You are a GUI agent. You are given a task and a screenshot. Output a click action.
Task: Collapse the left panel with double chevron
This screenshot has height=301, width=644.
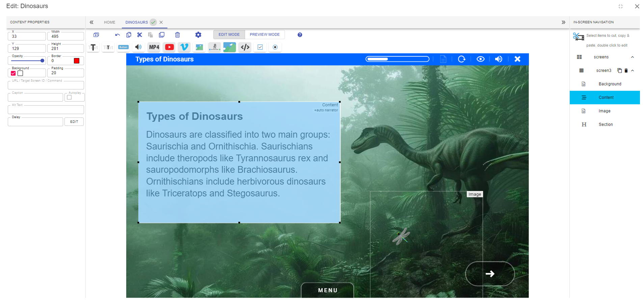(91, 22)
